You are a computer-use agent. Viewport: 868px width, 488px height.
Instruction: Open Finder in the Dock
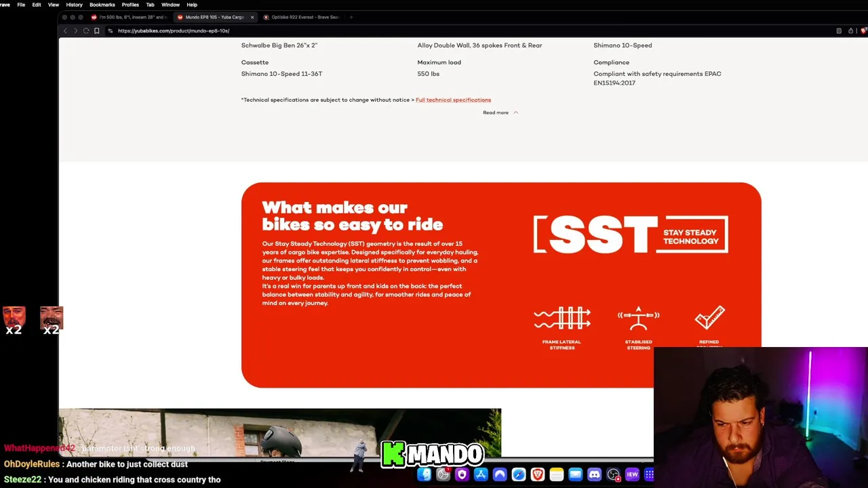425,474
